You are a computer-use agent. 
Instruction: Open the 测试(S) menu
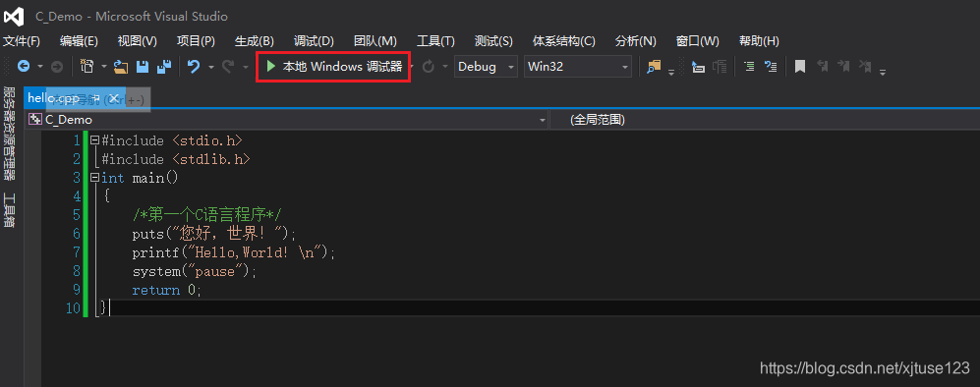tap(493, 41)
